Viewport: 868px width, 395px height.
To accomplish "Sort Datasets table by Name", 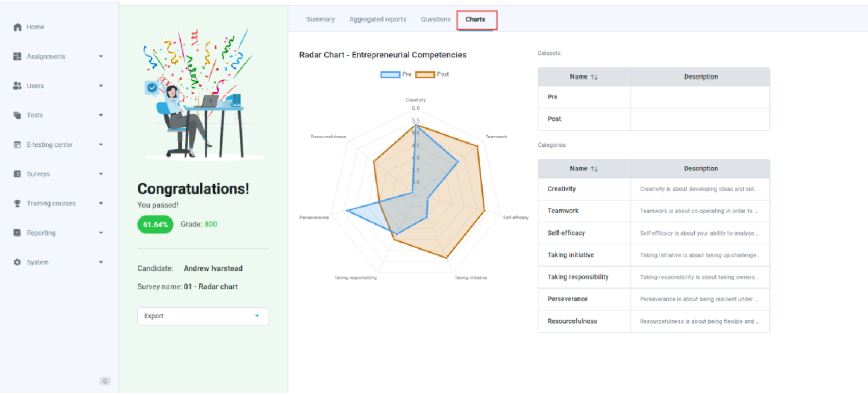I will [x=594, y=77].
